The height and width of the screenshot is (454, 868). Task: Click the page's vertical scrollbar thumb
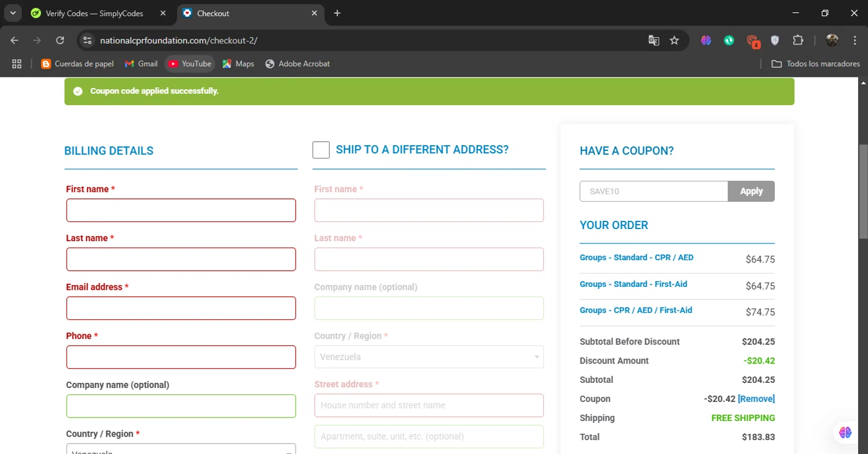click(863, 191)
